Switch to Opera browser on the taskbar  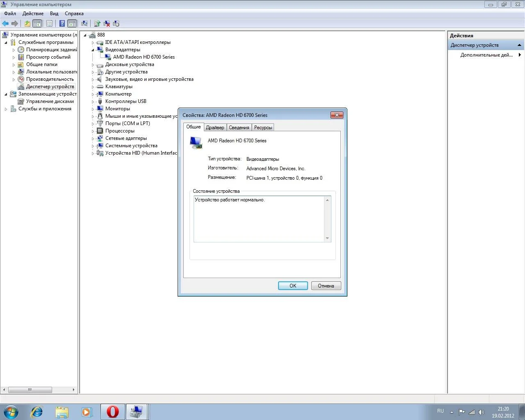point(112,411)
